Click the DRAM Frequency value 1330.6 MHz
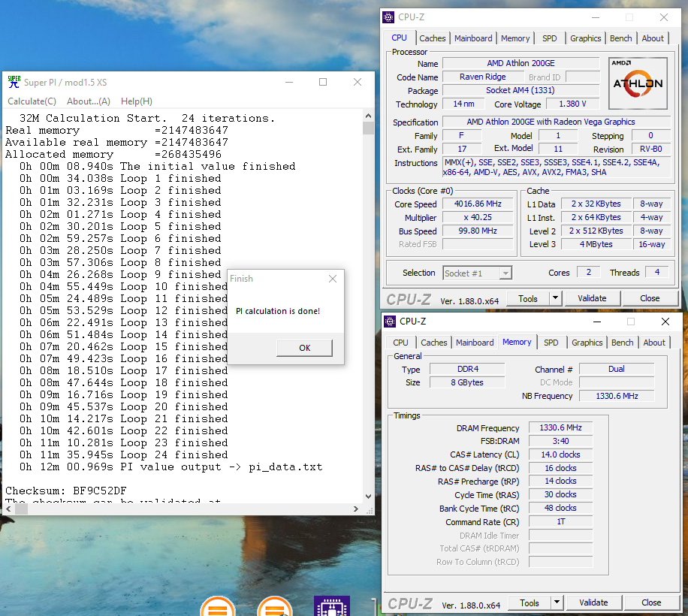The height and width of the screenshot is (616, 688). [560, 427]
